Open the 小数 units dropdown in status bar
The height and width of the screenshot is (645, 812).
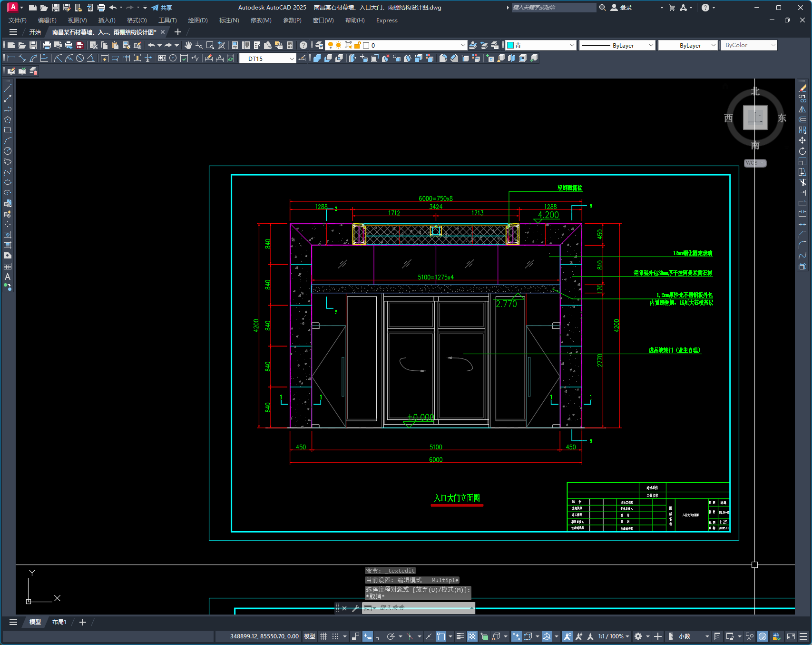click(694, 636)
